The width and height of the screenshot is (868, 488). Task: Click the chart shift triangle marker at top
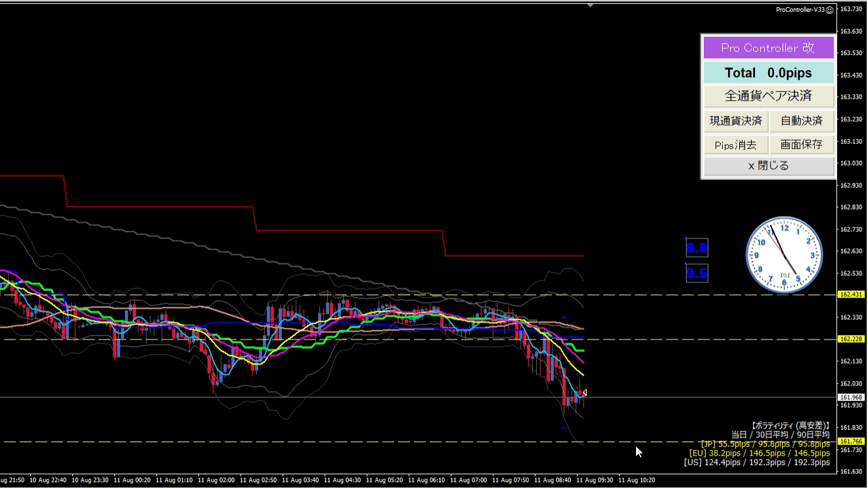point(590,5)
